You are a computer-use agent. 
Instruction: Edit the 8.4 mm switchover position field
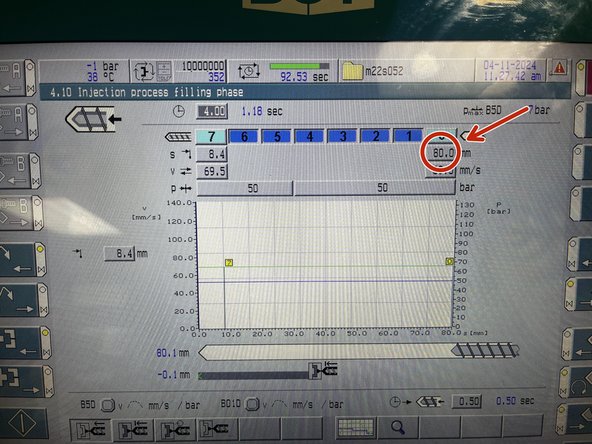pos(120,253)
